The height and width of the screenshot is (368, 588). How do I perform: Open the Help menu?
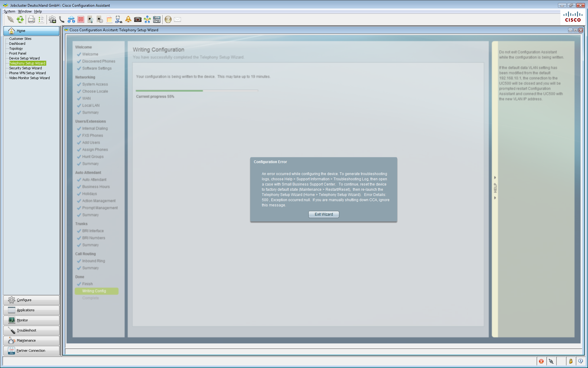tap(38, 11)
